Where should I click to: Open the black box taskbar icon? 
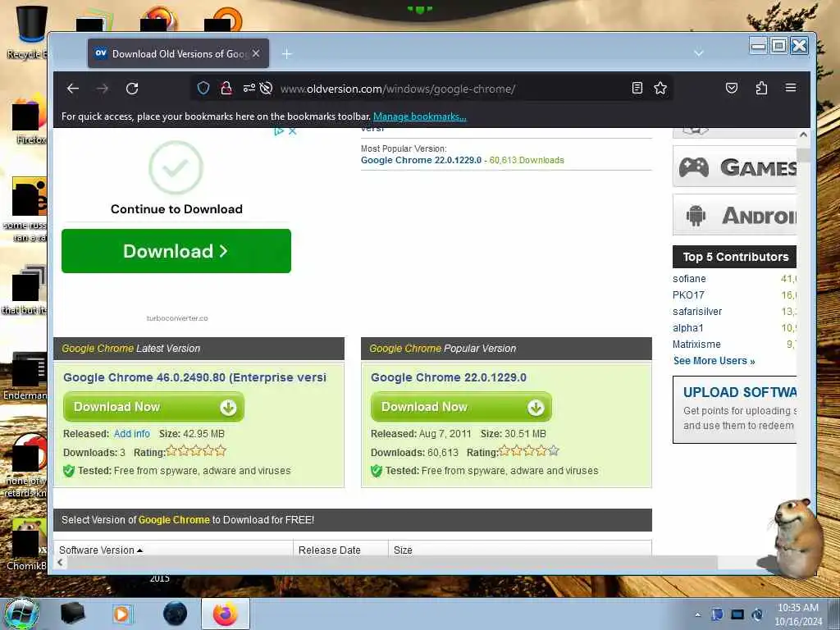click(x=72, y=614)
